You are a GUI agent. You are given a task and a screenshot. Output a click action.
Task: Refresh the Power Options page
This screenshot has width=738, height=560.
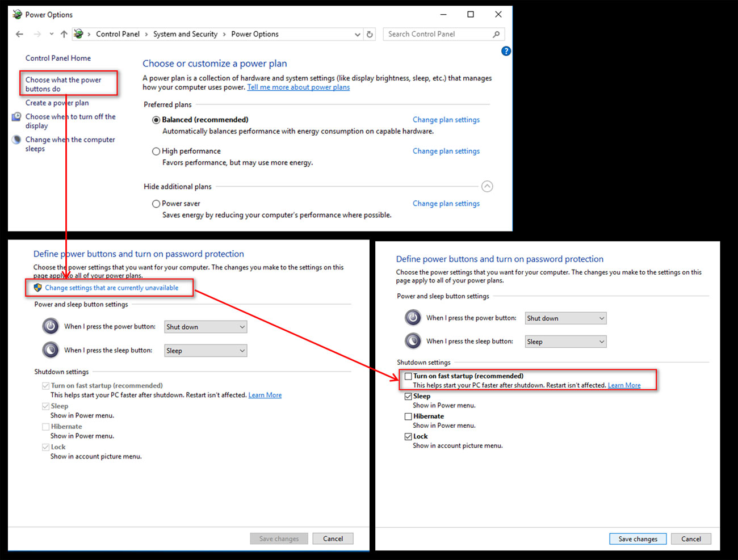tap(370, 34)
